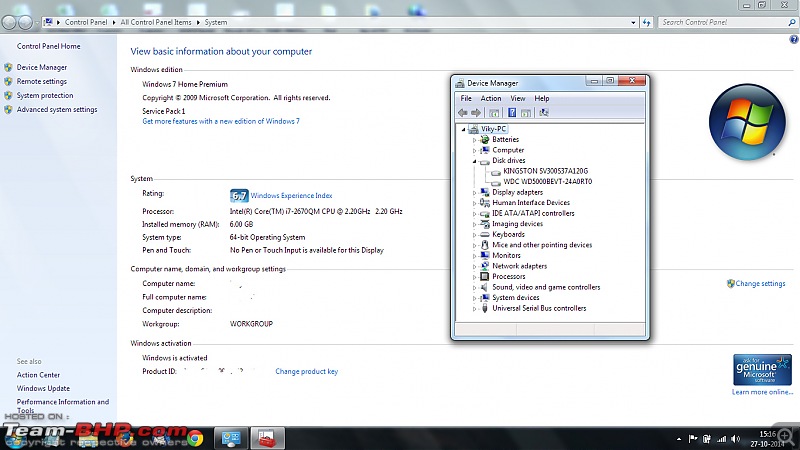The height and width of the screenshot is (450, 800).
Task: Click the Forward arrow in Device Manager toolbar
Action: (x=476, y=113)
